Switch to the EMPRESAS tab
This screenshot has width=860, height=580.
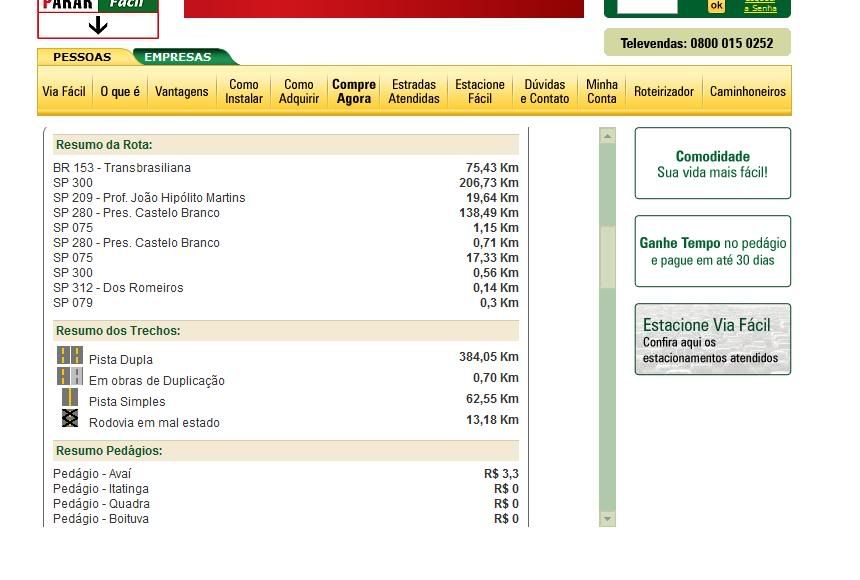[x=178, y=57]
